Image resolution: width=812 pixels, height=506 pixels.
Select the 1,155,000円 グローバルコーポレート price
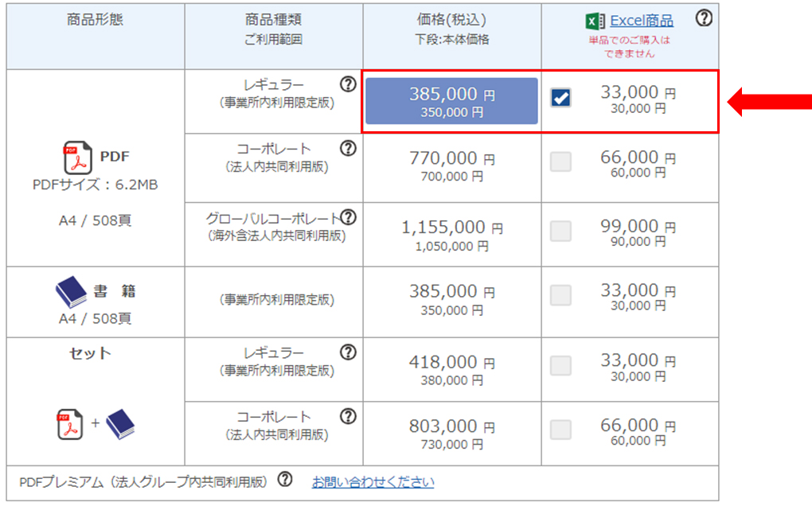[451, 235]
